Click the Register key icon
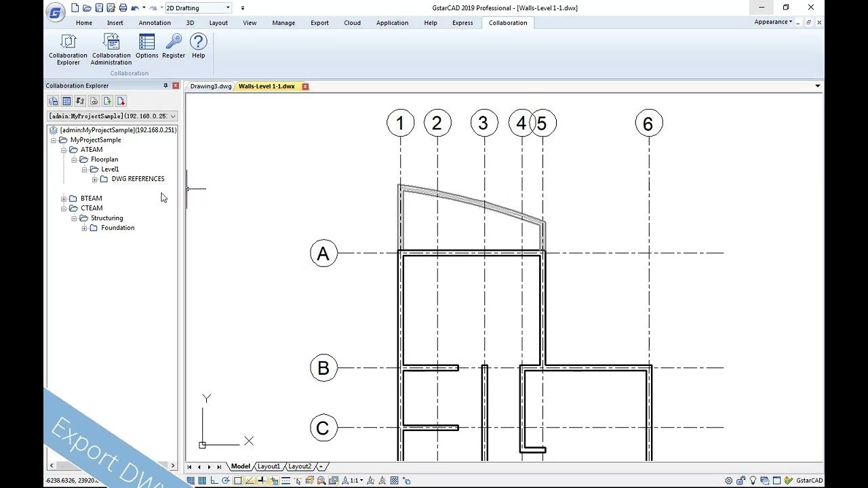The image size is (868, 488). [174, 47]
